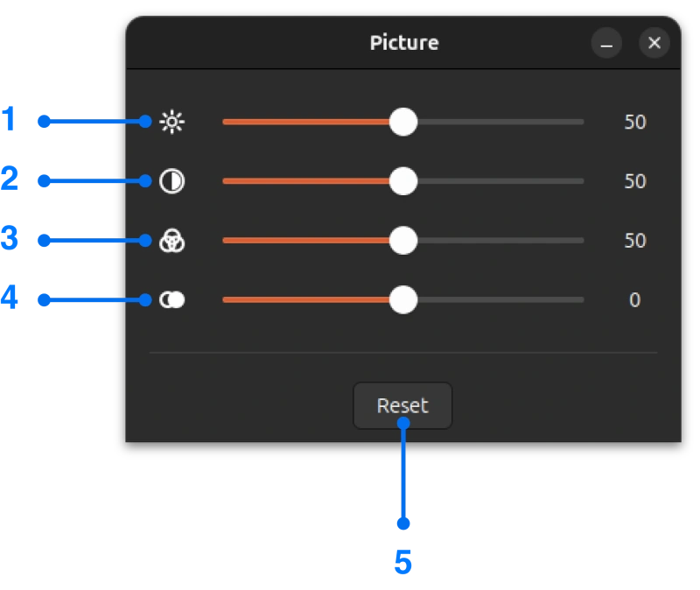Click the hue slider handle
Screen dimensions: 700x590
point(403,300)
